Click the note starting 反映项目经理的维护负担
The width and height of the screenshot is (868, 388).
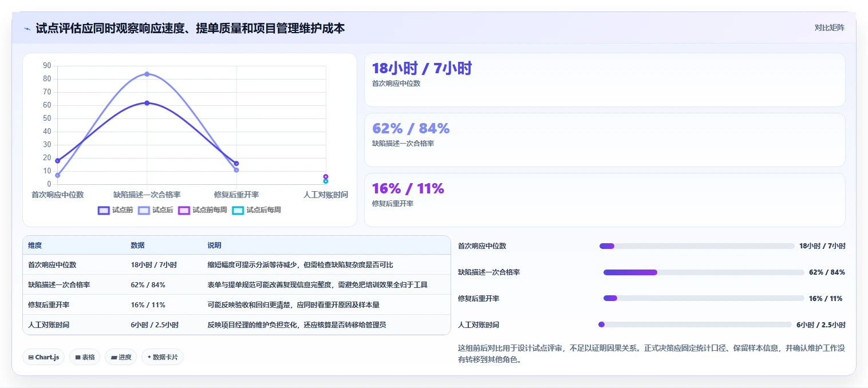pyautogui.click(x=297, y=325)
